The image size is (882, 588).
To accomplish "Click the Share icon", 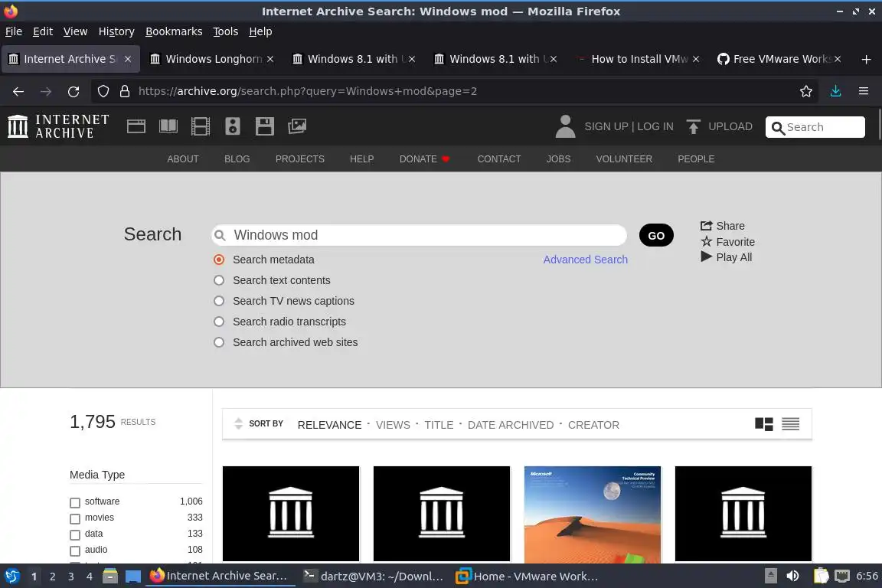I will [x=707, y=226].
